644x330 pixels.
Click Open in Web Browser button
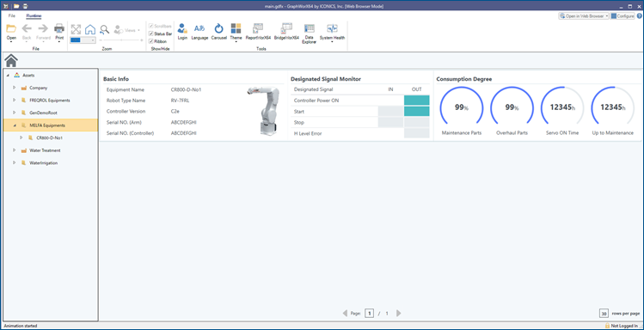583,16
